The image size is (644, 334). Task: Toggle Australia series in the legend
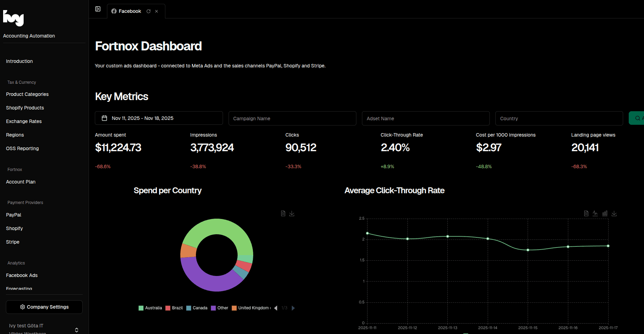tap(150, 308)
